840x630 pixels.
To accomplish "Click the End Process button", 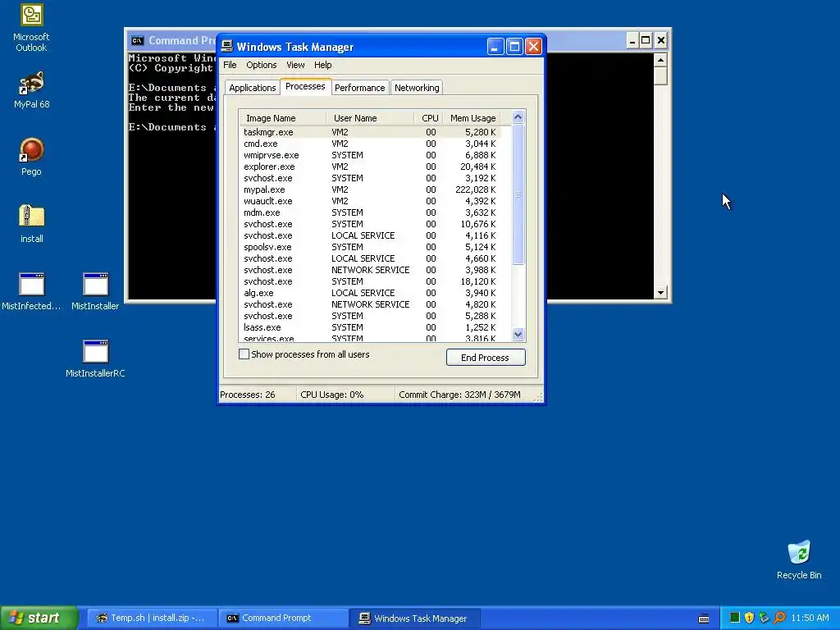I will [486, 358].
